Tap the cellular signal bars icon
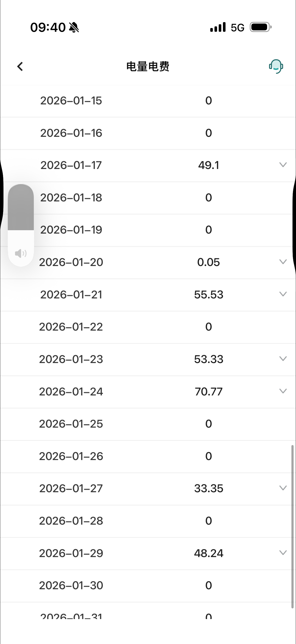Screen dimensions: 296x644 (x=218, y=27)
